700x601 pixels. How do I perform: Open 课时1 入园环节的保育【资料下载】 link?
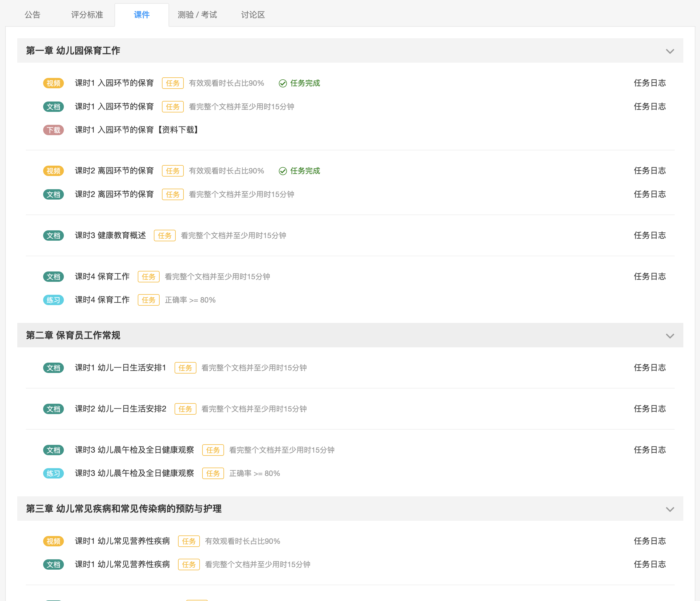click(137, 130)
